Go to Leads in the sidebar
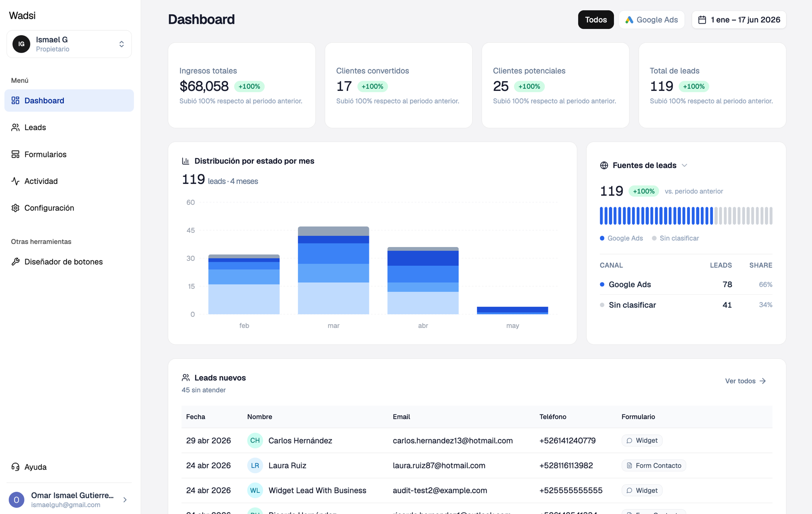 coord(69,127)
